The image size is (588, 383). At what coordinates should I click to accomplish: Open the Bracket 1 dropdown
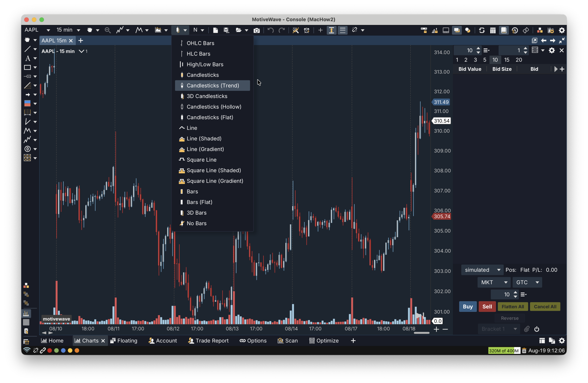(x=499, y=329)
